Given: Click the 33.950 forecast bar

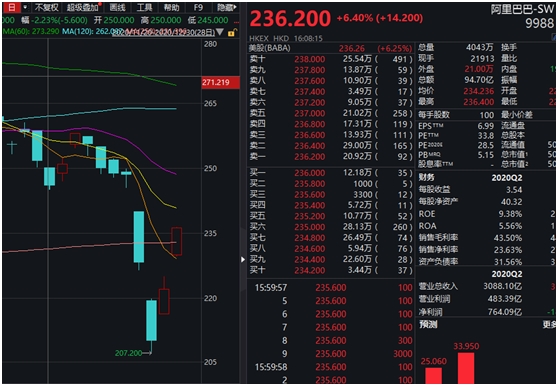Looking at the screenshot, I should pos(466,368).
